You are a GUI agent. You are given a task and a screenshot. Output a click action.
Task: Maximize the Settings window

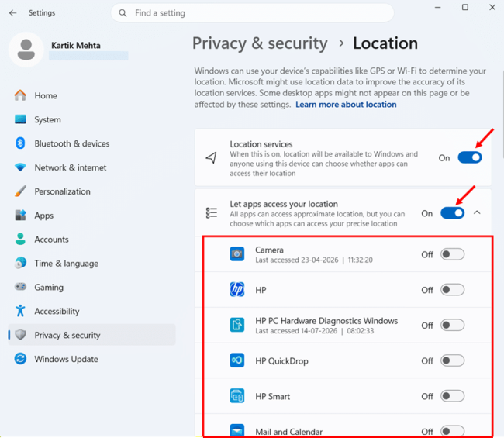pos(464,7)
